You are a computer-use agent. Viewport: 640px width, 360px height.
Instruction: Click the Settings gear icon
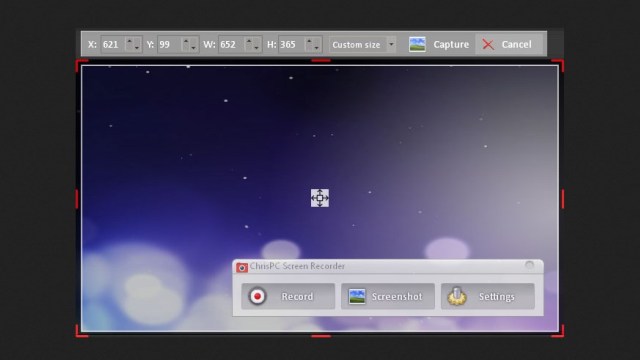click(457, 296)
